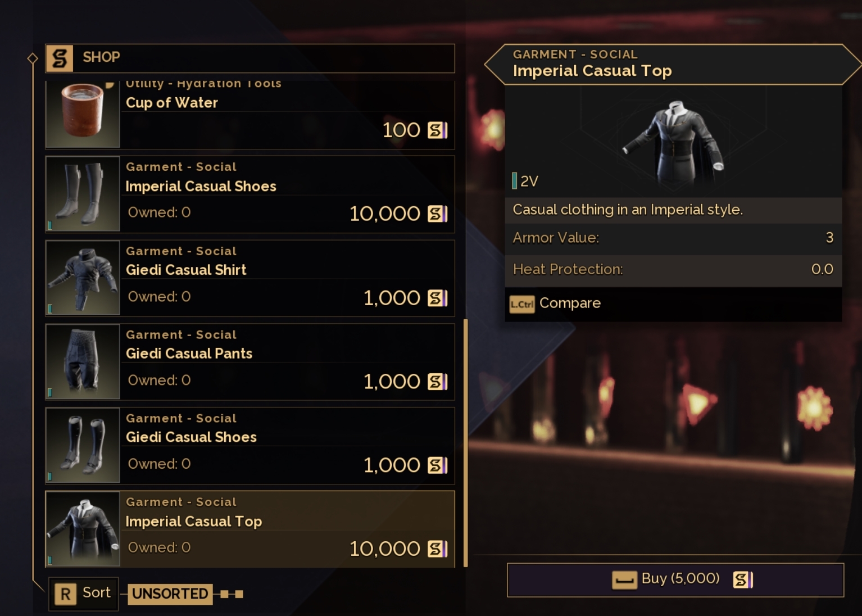
Task: Click the sort mode indicator dots
Action: tap(232, 594)
